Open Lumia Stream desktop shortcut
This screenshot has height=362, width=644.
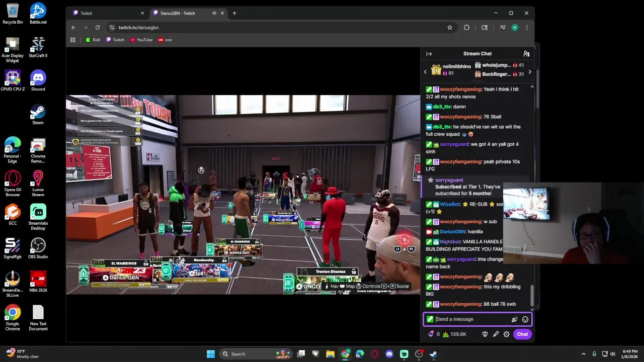38,184
